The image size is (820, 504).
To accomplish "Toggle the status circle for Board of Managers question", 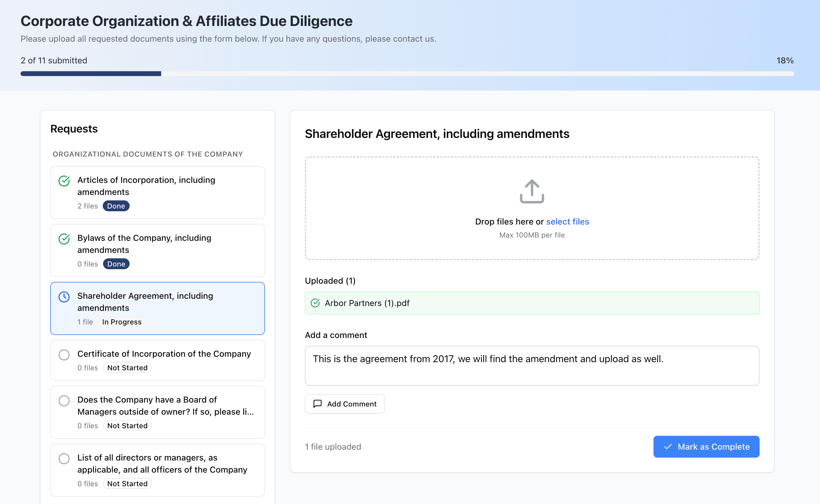I will (x=64, y=401).
